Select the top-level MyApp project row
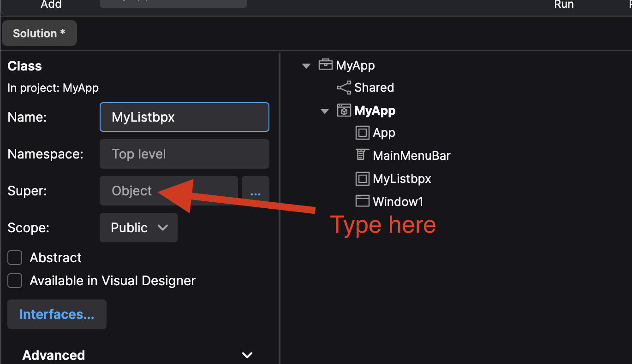Screen dimensions: 632x364 coord(355,65)
